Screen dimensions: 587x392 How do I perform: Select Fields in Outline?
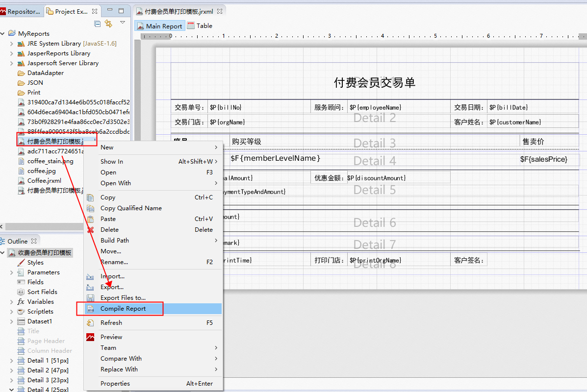pos(30,282)
